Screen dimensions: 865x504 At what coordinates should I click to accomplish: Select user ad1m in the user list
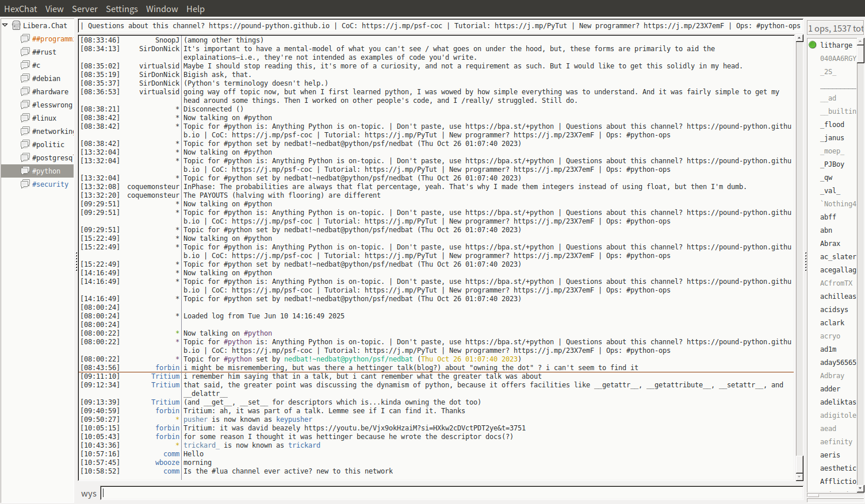point(828,349)
